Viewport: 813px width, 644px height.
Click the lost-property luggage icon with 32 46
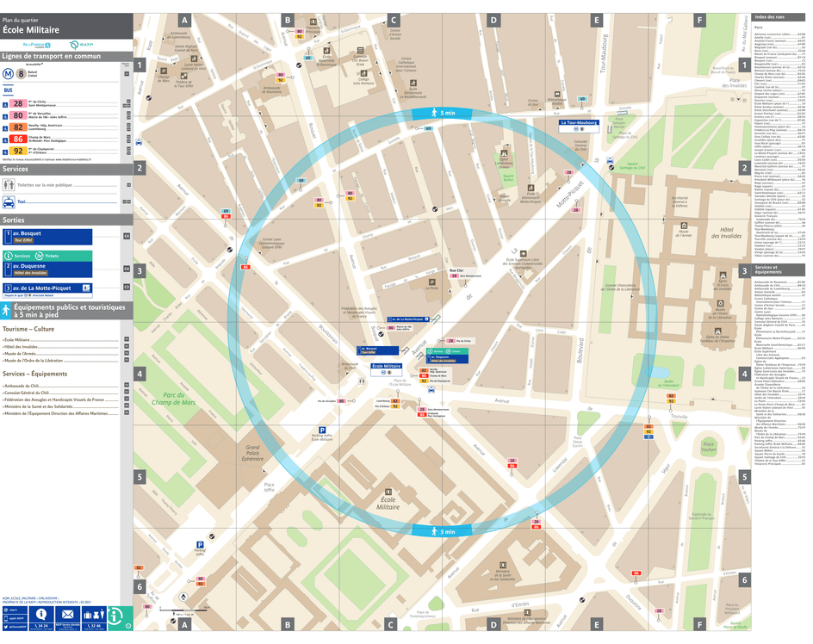click(x=94, y=615)
